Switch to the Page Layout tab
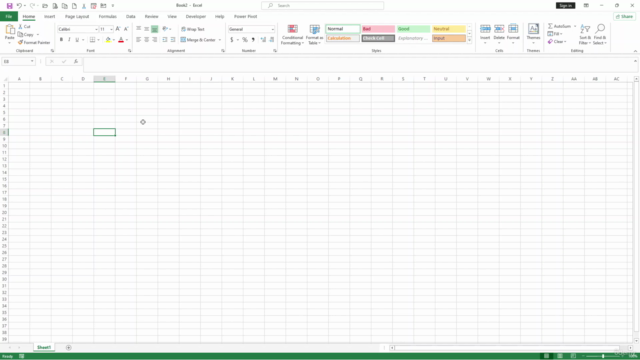This screenshot has width=640, height=360. (77, 17)
